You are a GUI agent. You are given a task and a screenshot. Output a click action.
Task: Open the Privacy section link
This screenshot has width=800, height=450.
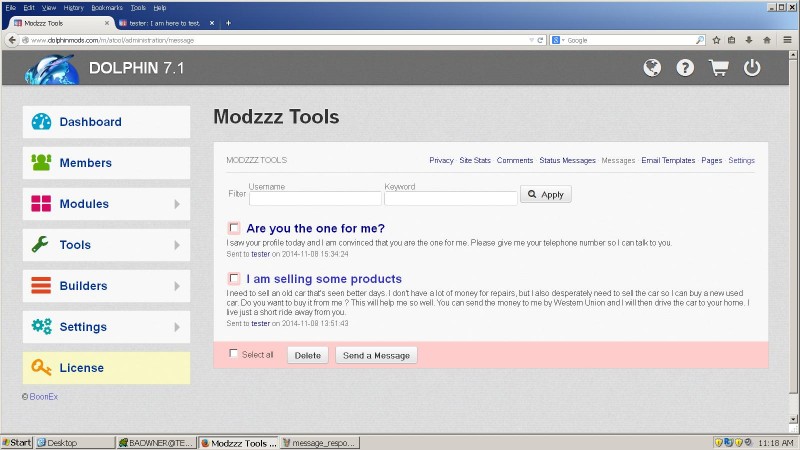[441, 160]
